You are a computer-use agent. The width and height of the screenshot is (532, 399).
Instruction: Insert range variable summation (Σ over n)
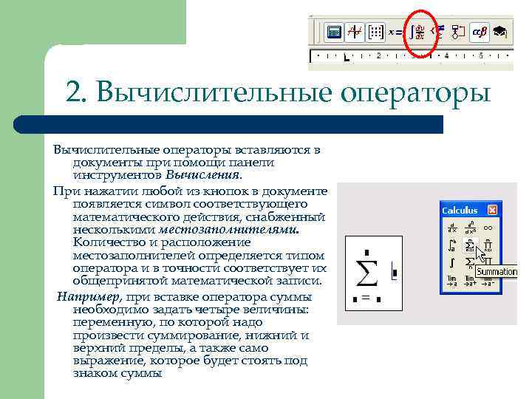point(470,262)
